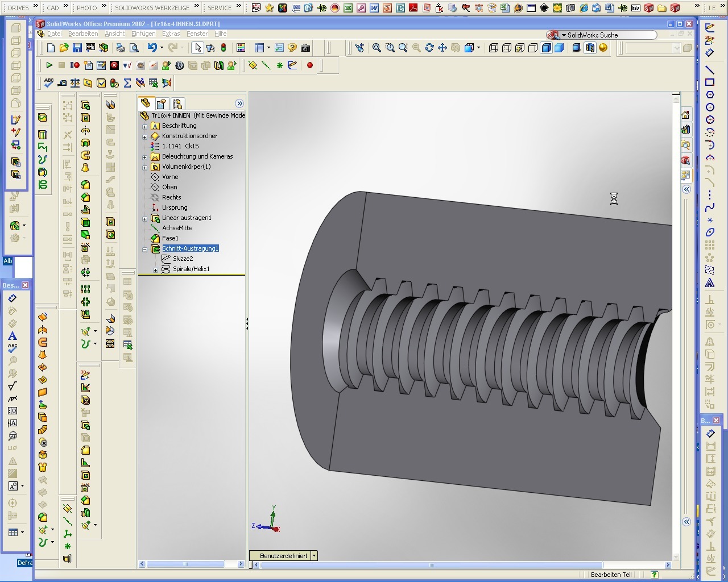The width and height of the screenshot is (728, 582).
Task: Select the Fase1 feature in tree
Action: tap(170, 238)
